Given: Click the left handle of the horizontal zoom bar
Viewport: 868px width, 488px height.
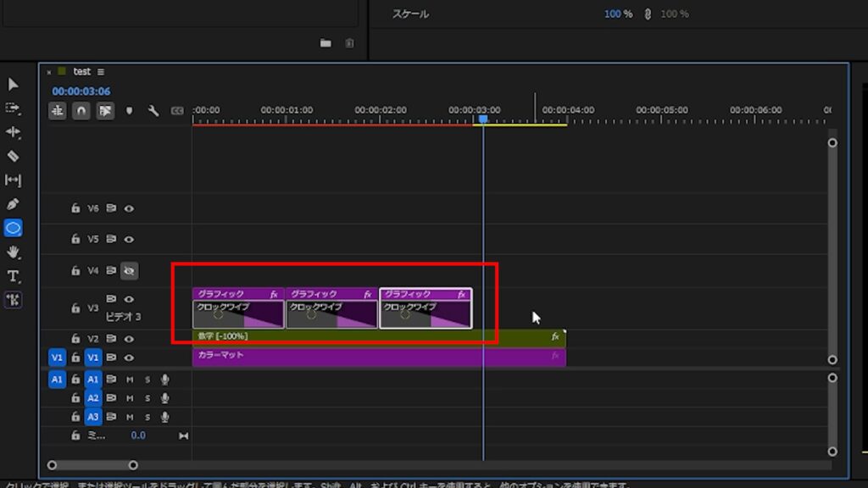Looking at the screenshot, I should pyautogui.click(x=52, y=465).
